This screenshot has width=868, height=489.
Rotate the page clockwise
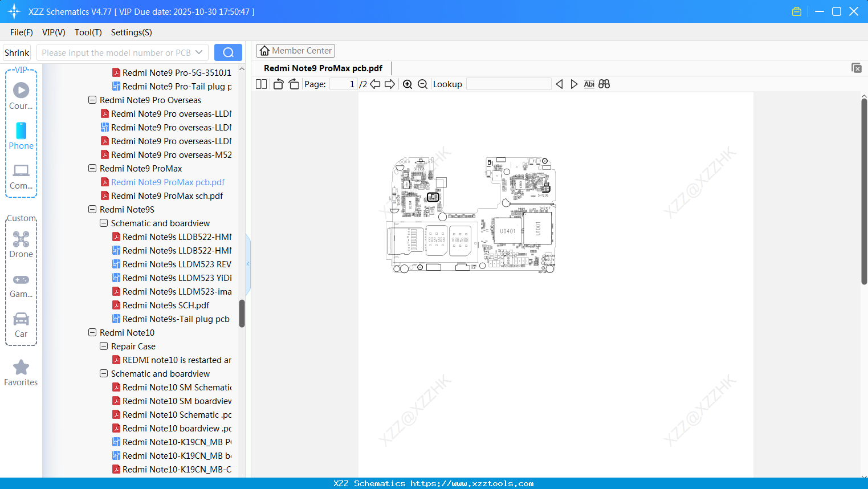294,84
